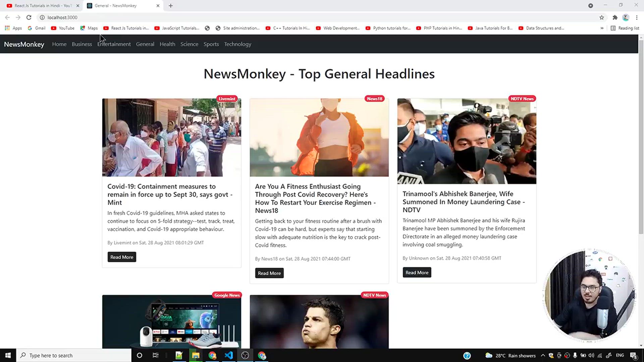Open weather widget 28°C Rain showers

[511, 356]
